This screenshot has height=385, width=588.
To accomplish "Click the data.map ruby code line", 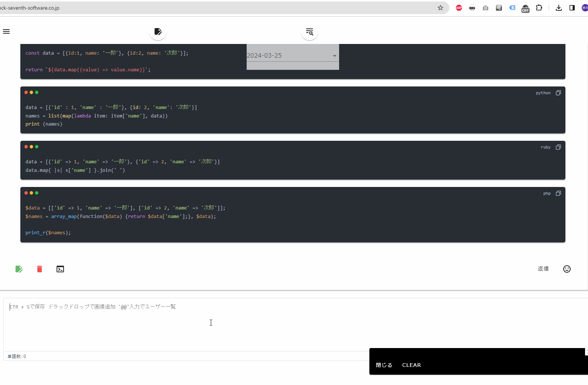I will pyautogui.click(x=75, y=170).
